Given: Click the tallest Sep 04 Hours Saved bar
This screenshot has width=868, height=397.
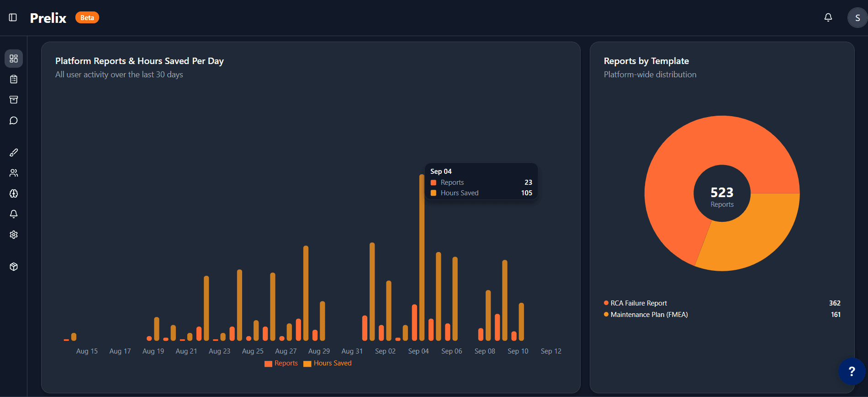Looking at the screenshot, I should click(422, 256).
